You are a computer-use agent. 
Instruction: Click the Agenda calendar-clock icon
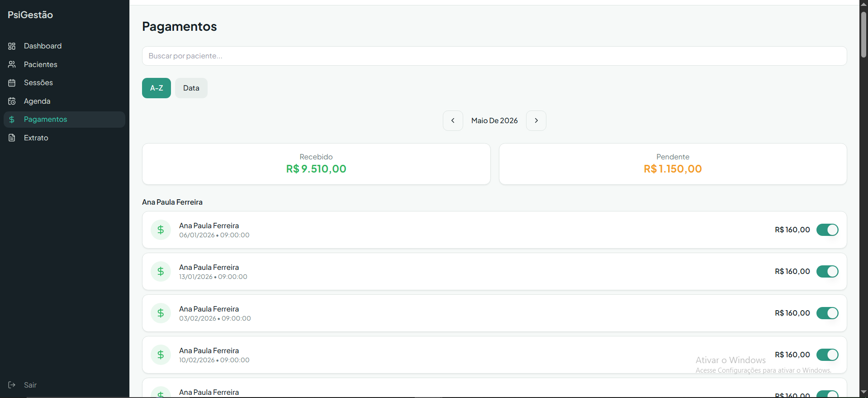pos(12,101)
